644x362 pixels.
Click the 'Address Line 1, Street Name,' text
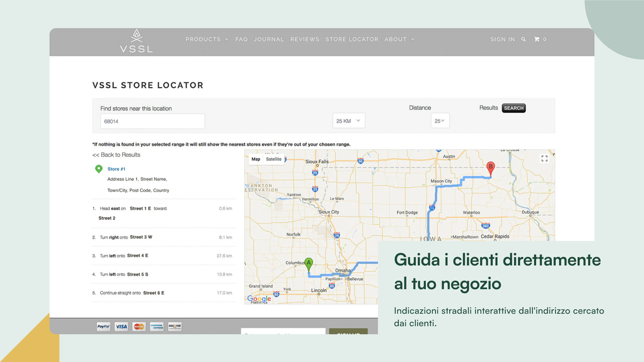[137, 179]
